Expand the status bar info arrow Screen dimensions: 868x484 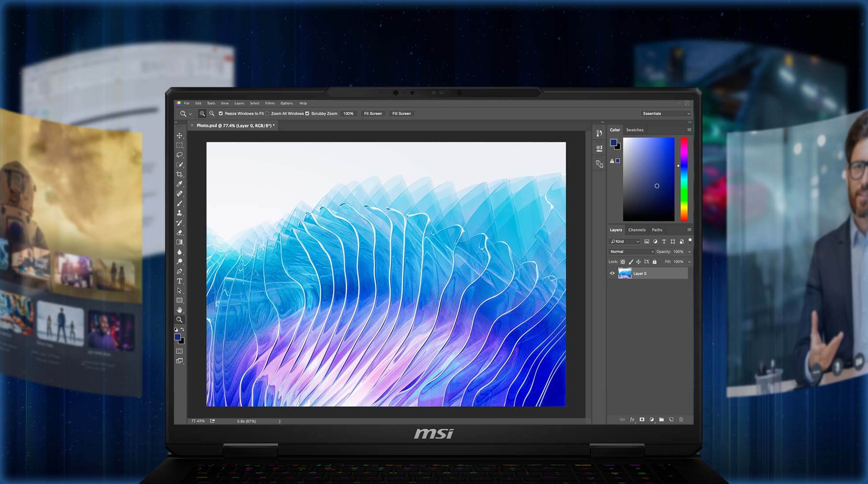(280, 421)
